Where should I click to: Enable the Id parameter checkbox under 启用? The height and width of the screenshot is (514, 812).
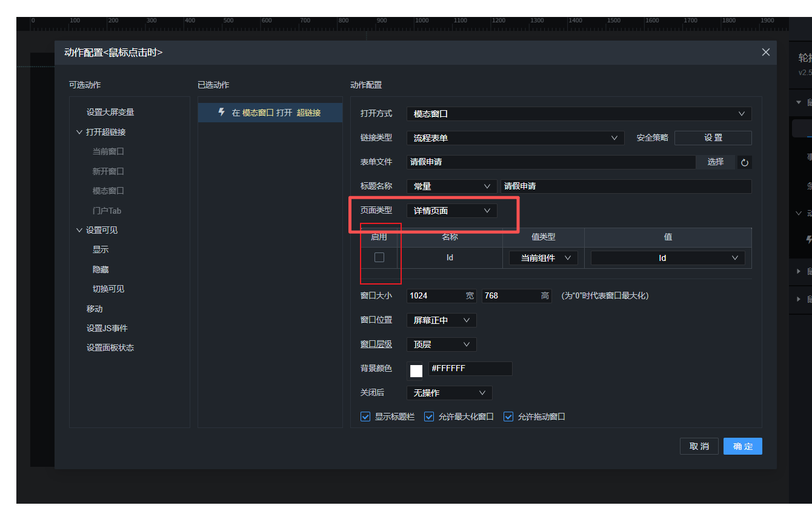tap(379, 257)
